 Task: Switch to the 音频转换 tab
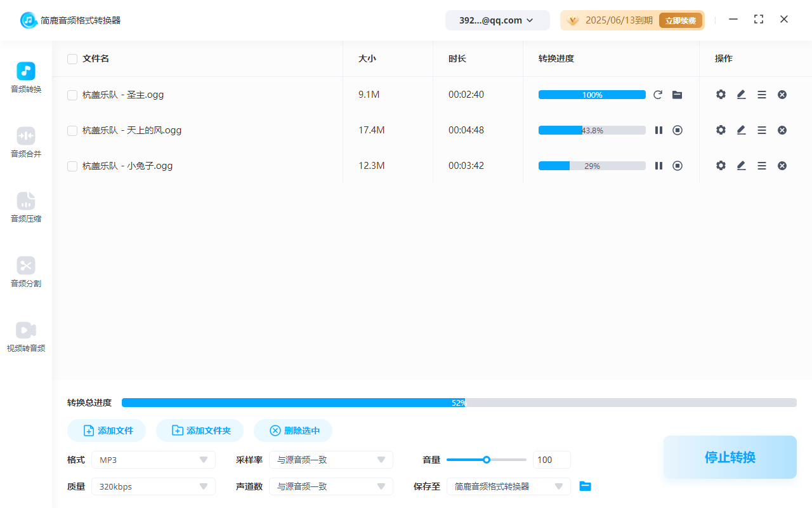(x=25, y=77)
